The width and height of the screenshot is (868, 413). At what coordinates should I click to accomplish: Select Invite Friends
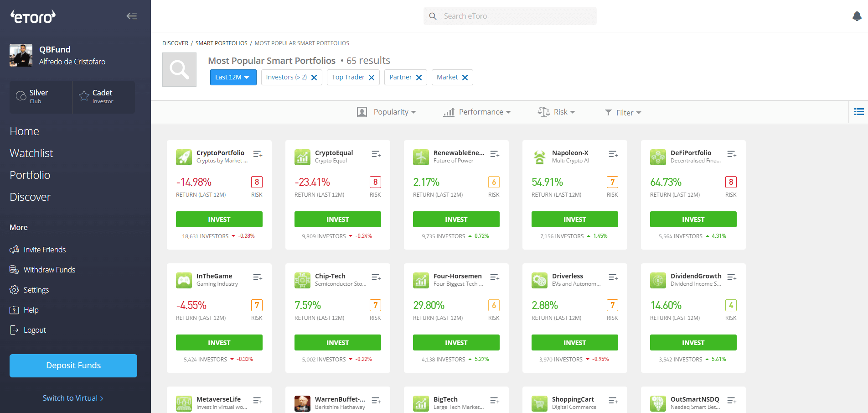click(x=38, y=250)
